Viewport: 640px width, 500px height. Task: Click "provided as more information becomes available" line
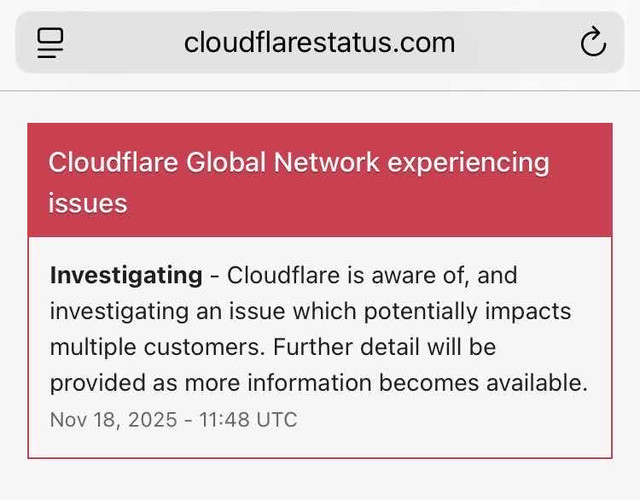[318, 383]
